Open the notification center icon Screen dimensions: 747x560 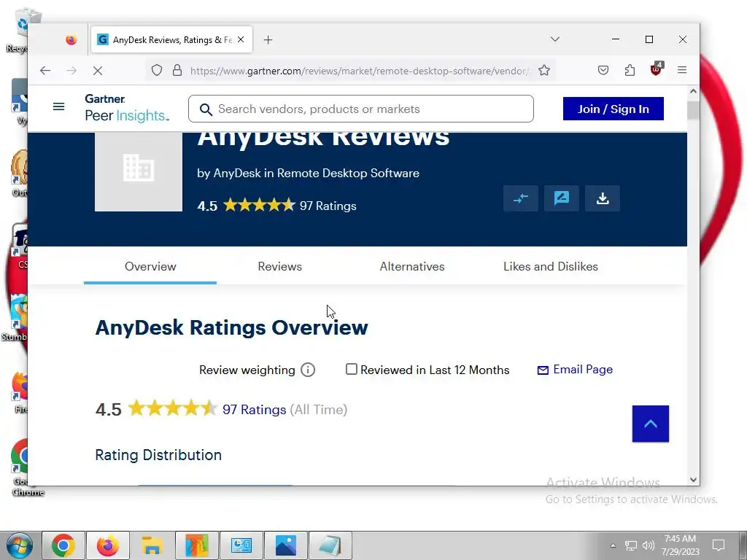click(719, 545)
